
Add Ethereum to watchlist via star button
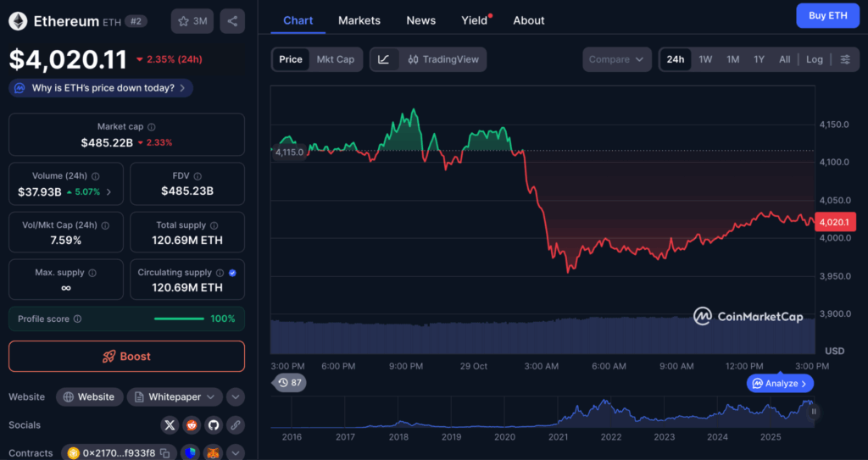point(192,21)
